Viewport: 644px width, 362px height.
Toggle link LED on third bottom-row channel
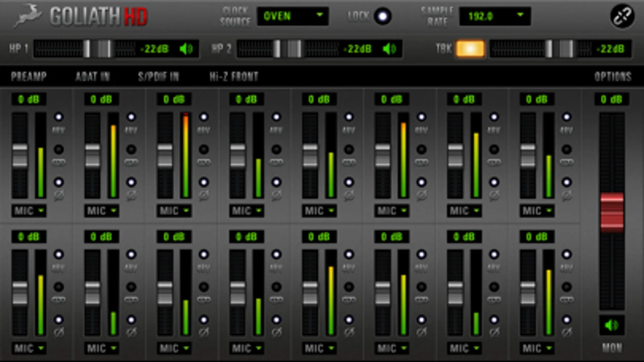[x=204, y=287]
